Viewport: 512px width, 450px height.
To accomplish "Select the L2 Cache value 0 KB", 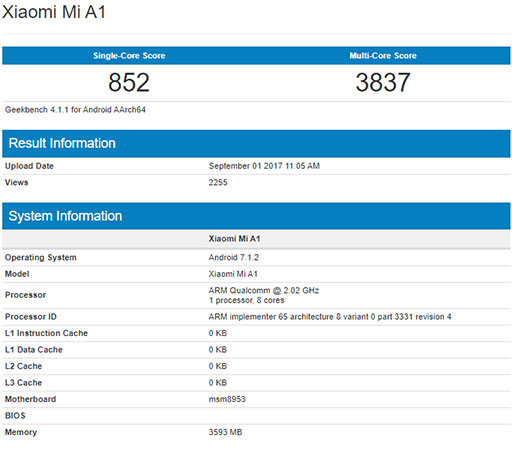I will 218,366.
